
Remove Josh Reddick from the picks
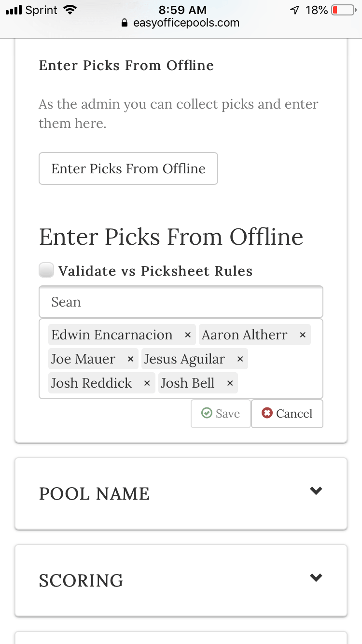tap(147, 383)
